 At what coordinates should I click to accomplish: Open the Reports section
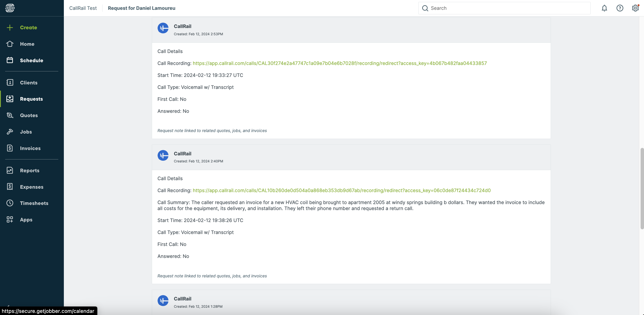click(29, 171)
